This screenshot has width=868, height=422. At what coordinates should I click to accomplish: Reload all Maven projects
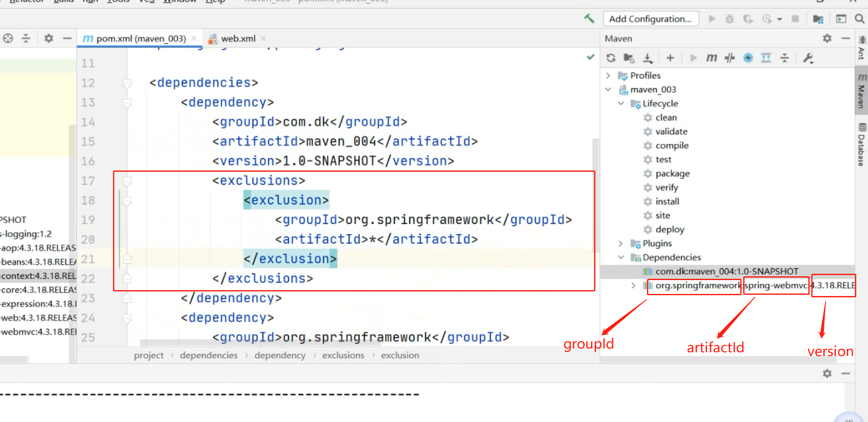[x=611, y=58]
